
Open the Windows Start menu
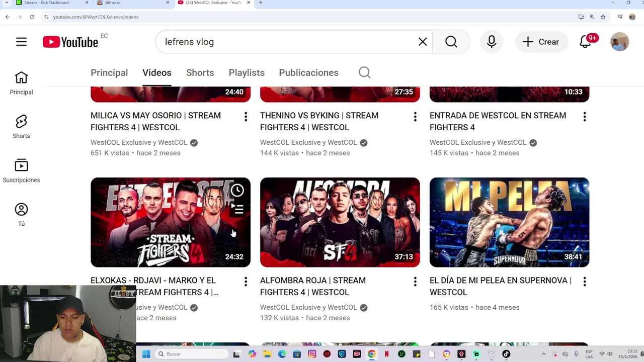tap(146, 354)
